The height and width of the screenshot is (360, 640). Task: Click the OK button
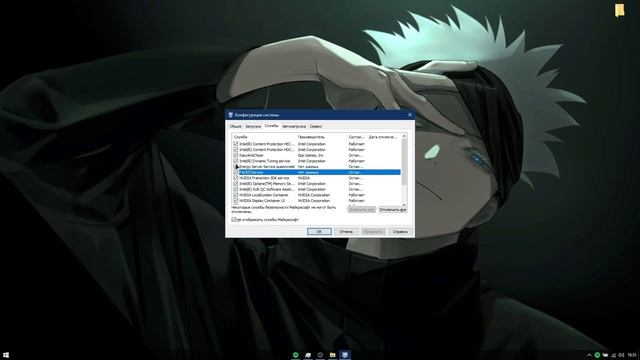coord(319,231)
